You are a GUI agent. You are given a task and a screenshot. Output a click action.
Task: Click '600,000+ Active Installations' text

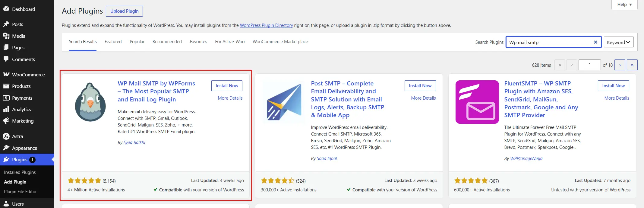pos(482,190)
